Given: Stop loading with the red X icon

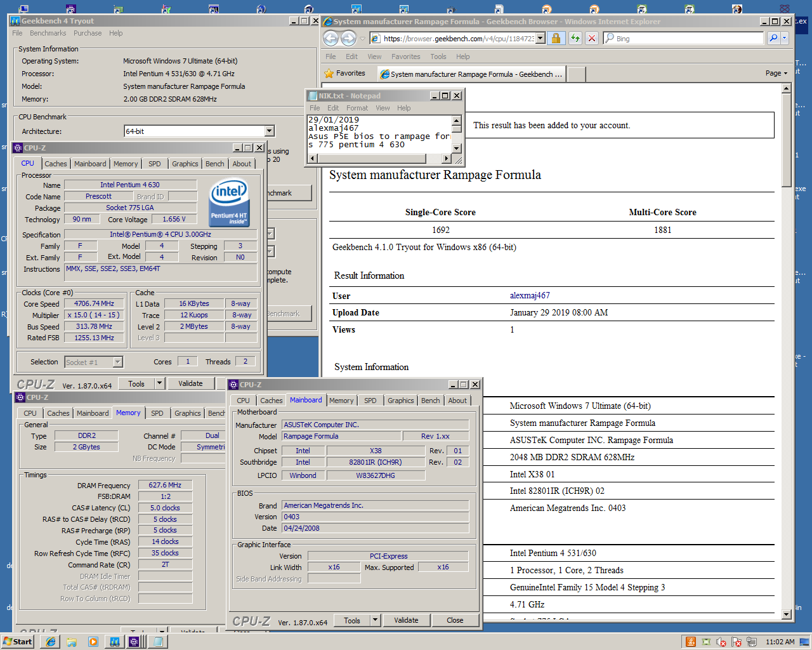Looking at the screenshot, I should 592,39.
